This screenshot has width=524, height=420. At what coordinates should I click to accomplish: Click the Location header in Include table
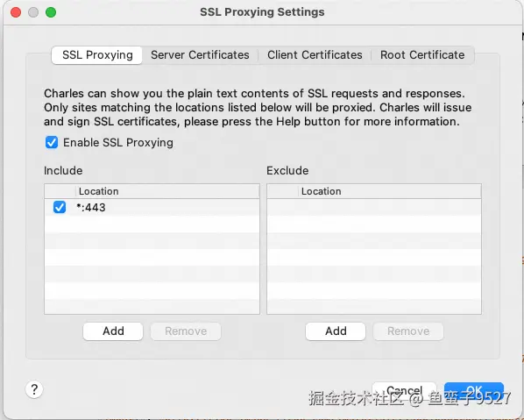[167, 191]
